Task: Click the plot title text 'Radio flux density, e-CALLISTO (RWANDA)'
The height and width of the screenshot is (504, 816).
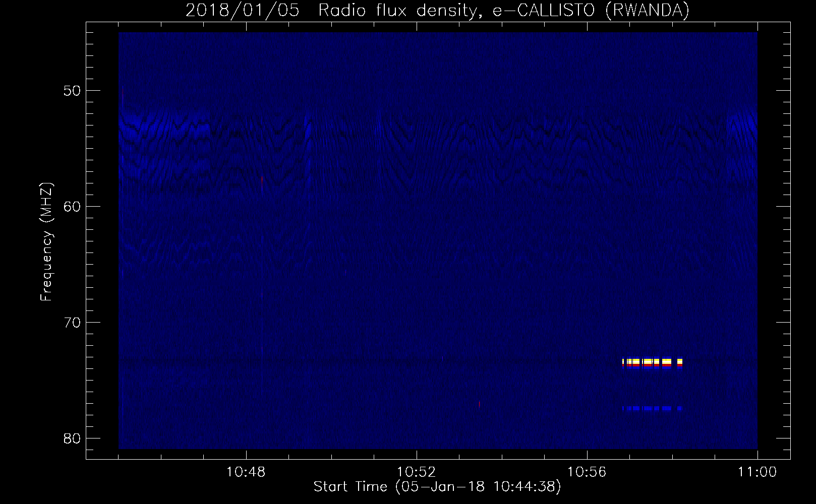Action: [x=504, y=10]
